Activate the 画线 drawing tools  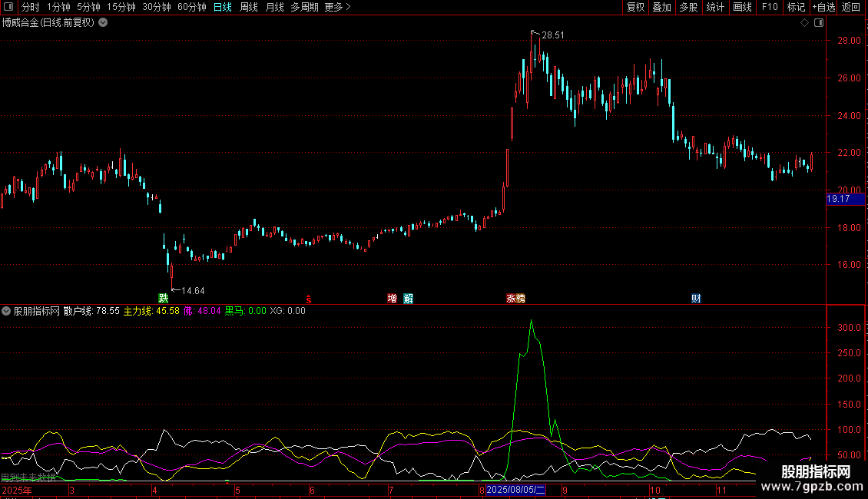[742, 7]
